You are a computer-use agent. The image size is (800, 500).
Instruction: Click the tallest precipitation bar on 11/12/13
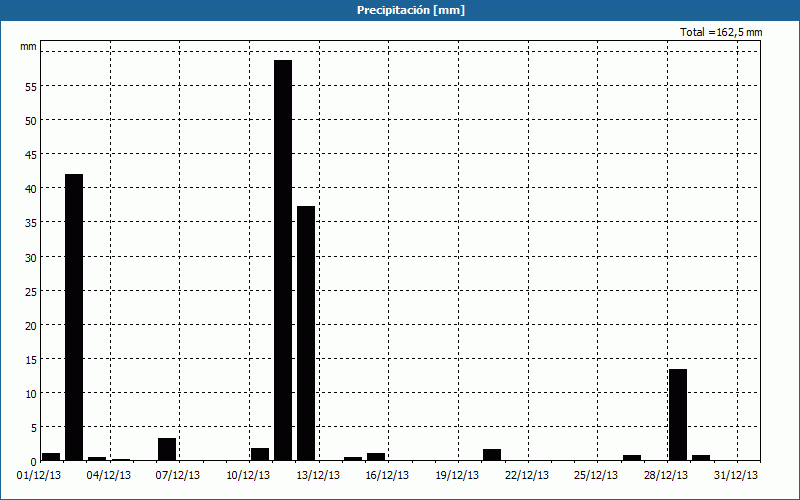point(283,260)
